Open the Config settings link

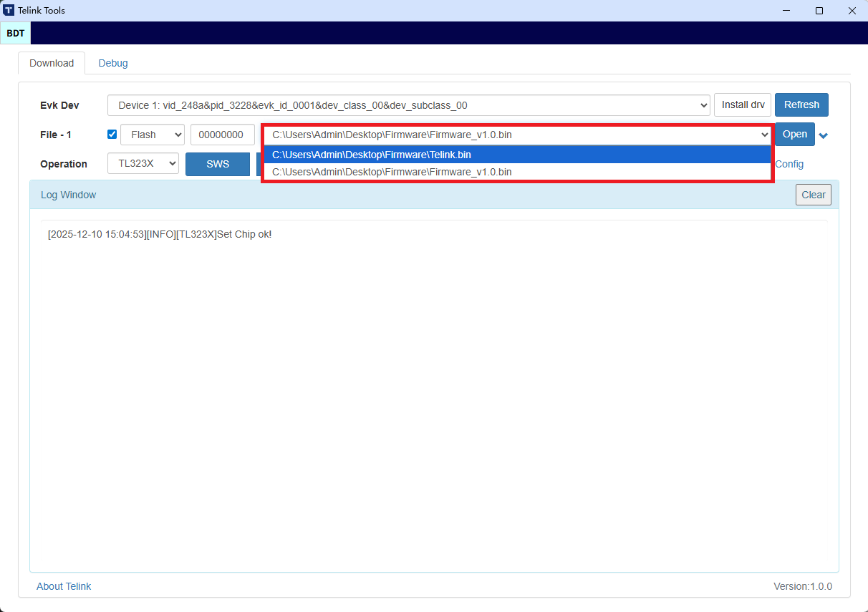(789, 164)
